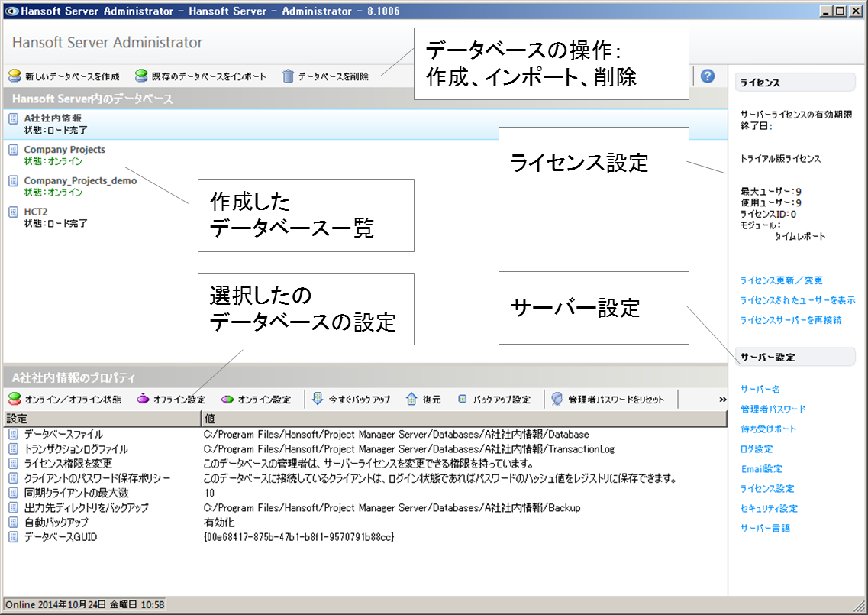Image resolution: width=868 pixels, height=615 pixels.
Task: Click the ライセンス権限を変更 row icon
Action: 14,463
